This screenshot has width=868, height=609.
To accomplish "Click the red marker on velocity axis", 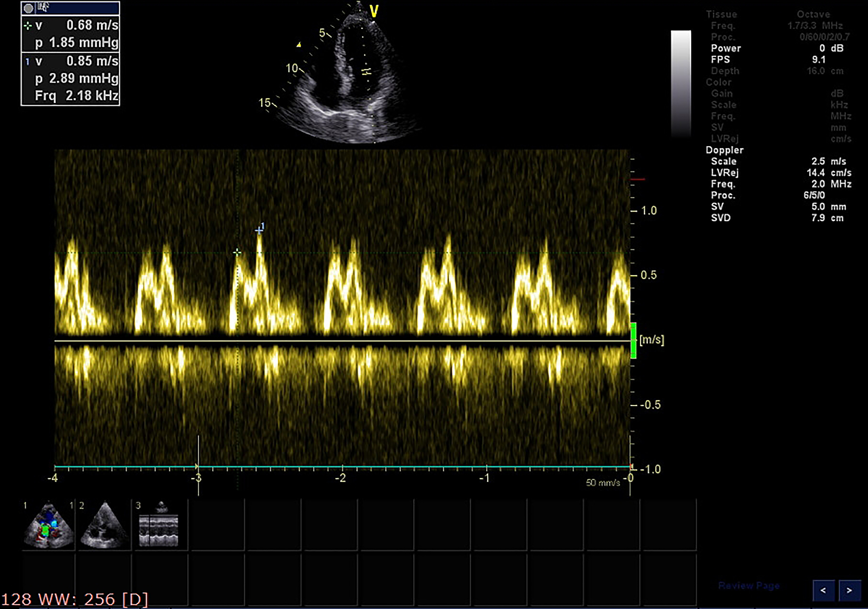I will pos(637,179).
